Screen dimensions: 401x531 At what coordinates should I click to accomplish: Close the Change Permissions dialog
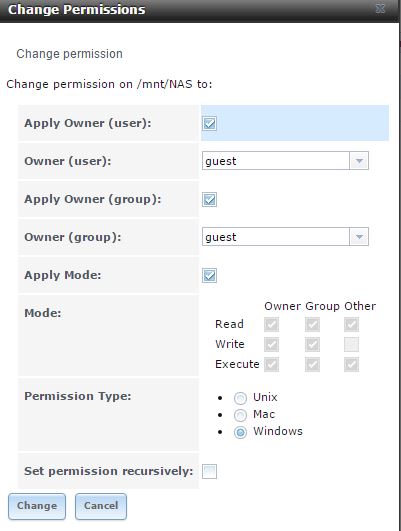[x=381, y=9]
